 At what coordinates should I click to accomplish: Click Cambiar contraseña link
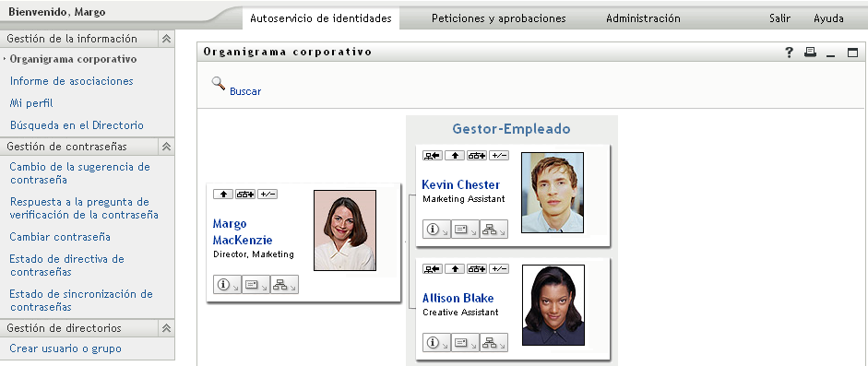60,237
